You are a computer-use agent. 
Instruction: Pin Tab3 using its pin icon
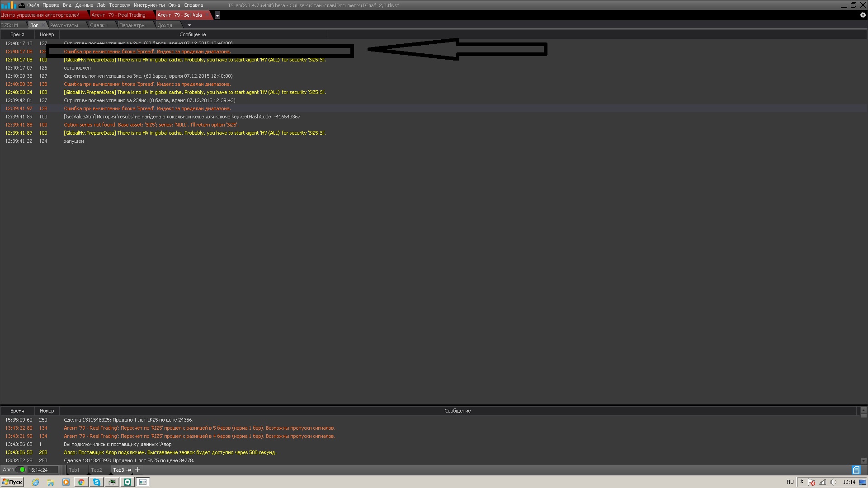click(x=129, y=470)
